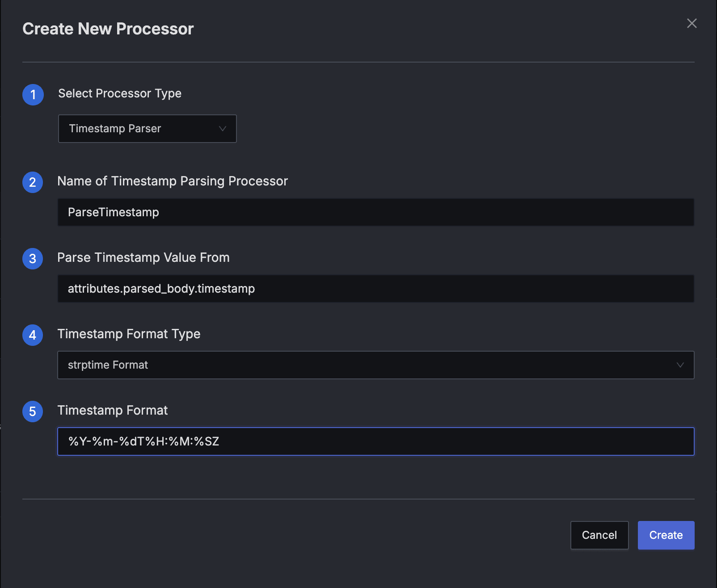Click the chevron on Timestamp Parser dropdown
Screen dimensions: 717x588
pyautogui.click(x=223, y=129)
